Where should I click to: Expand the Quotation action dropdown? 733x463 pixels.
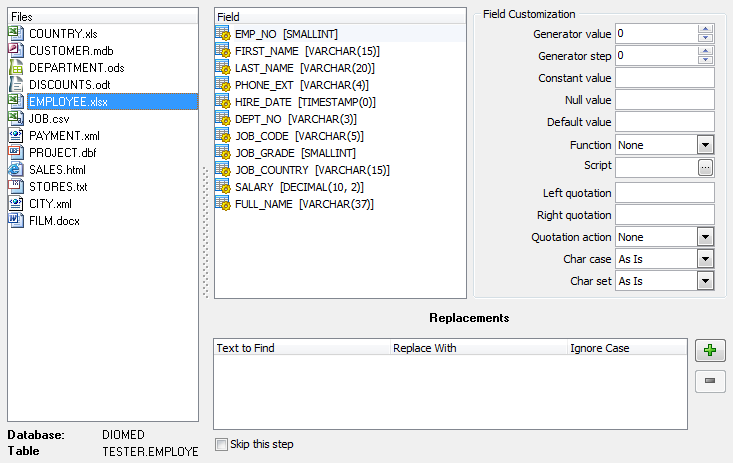(705, 237)
